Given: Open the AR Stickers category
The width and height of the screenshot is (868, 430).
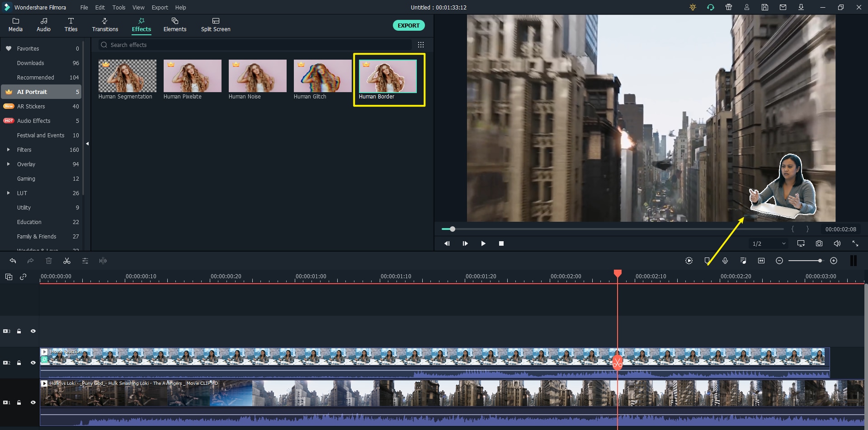Looking at the screenshot, I should (41, 106).
